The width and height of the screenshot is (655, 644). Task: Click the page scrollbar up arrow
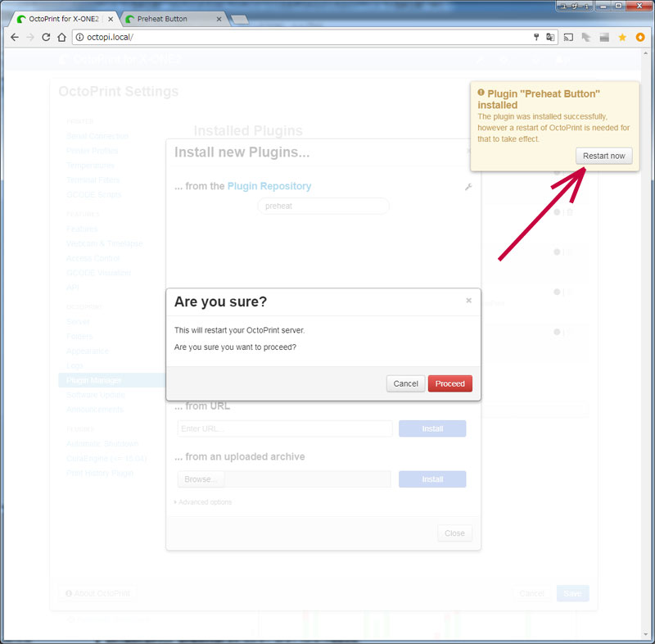[x=646, y=53]
